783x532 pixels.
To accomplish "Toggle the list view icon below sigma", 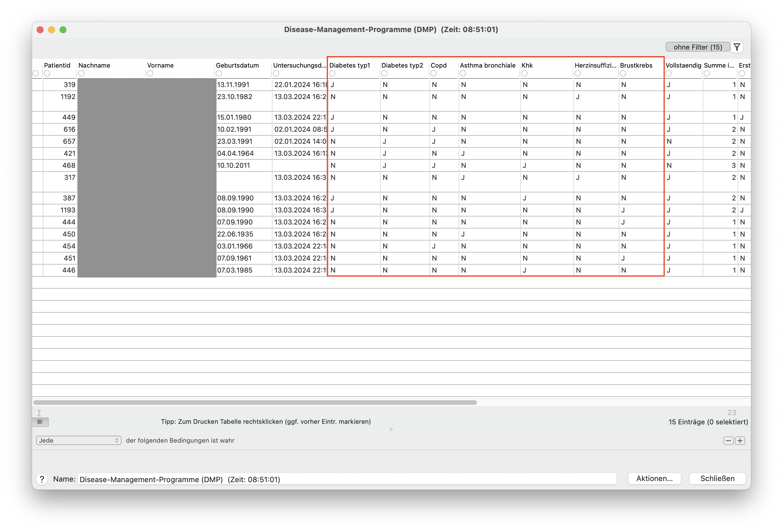I will tap(40, 422).
